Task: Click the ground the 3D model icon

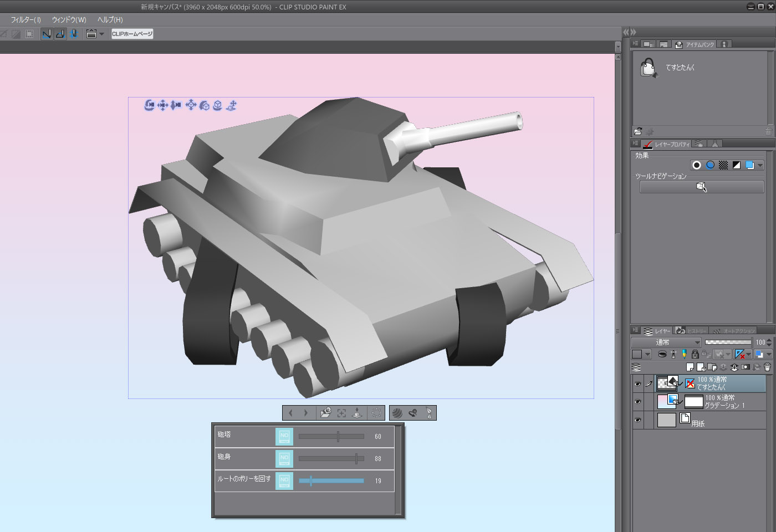Action: point(357,413)
